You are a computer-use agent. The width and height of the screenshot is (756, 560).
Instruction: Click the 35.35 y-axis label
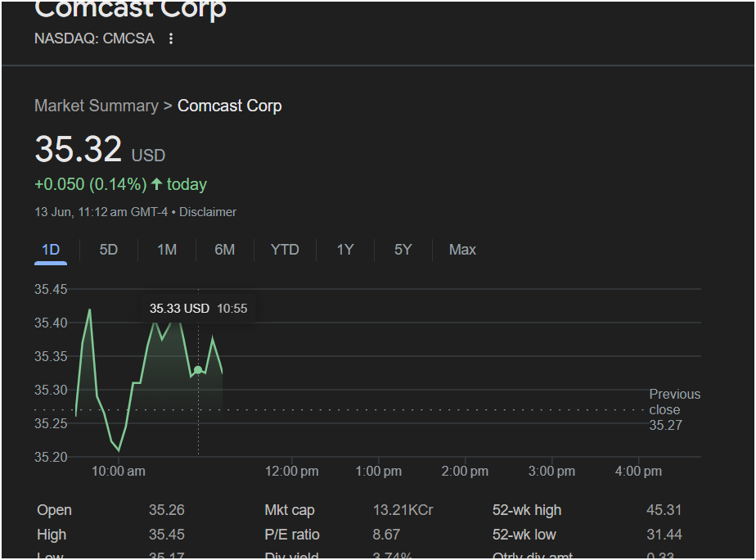(51, 356)
